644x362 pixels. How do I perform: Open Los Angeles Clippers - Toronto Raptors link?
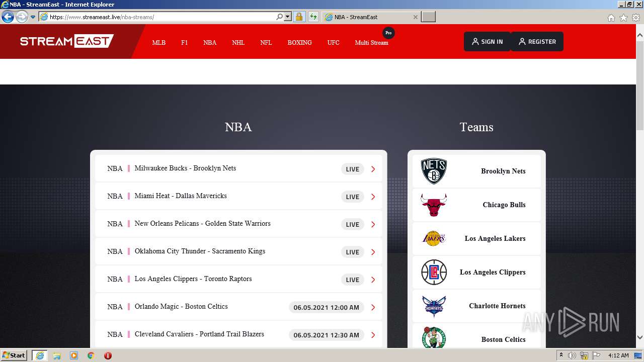tap(193, 279)
